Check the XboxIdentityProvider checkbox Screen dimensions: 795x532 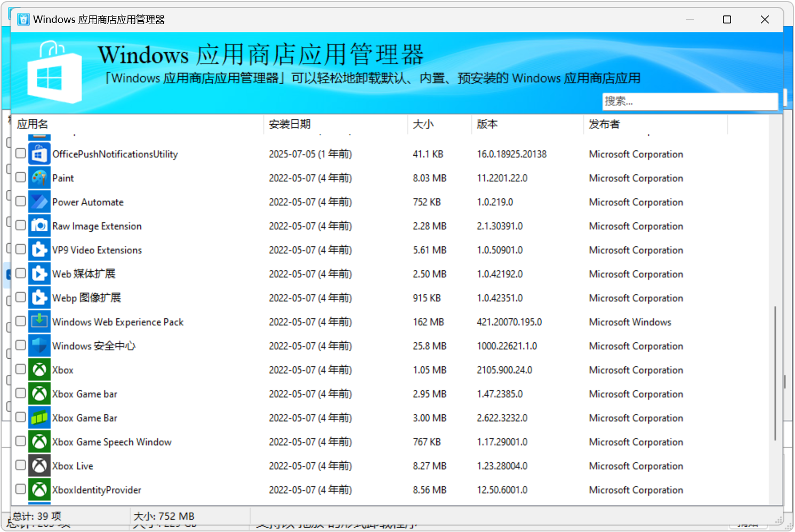[21, 489]
